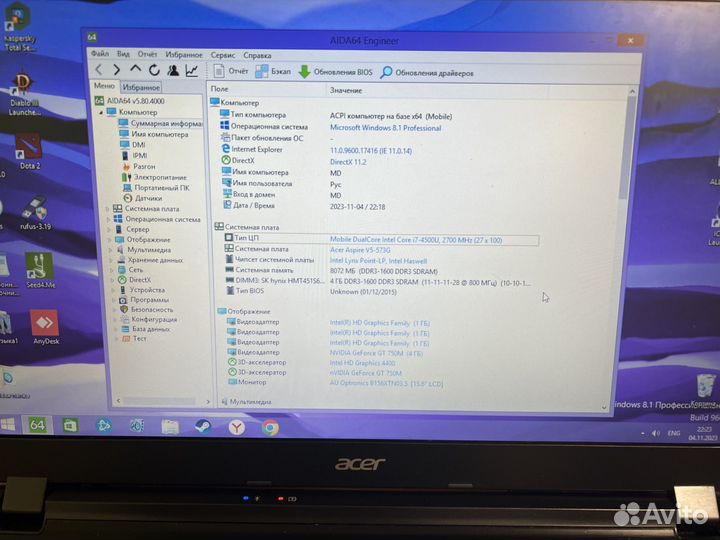720x540 pixels.
Task: Click the sidebar horizontal scrollbar right arrow
Action: click(x=208, y=402)
